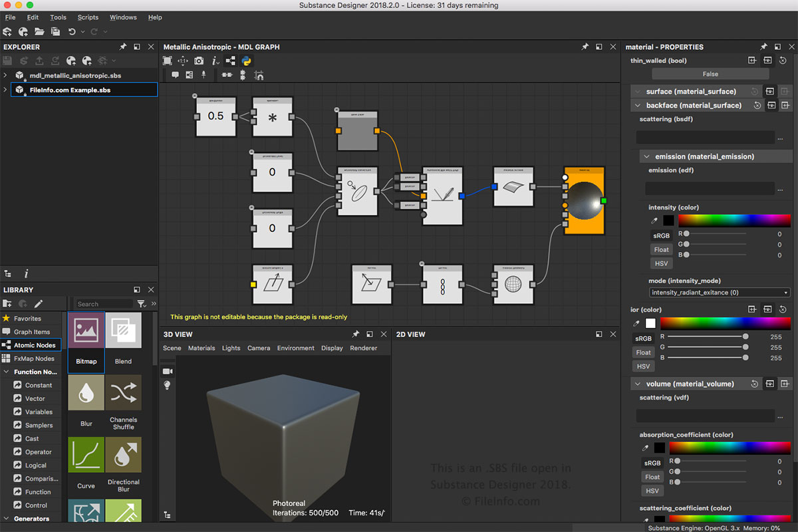Image resolution: width=798 pixels, height=532 pixels.
Task: Click the 3D View camera icon
Action: pyautogui.click(x=168, y=370)
